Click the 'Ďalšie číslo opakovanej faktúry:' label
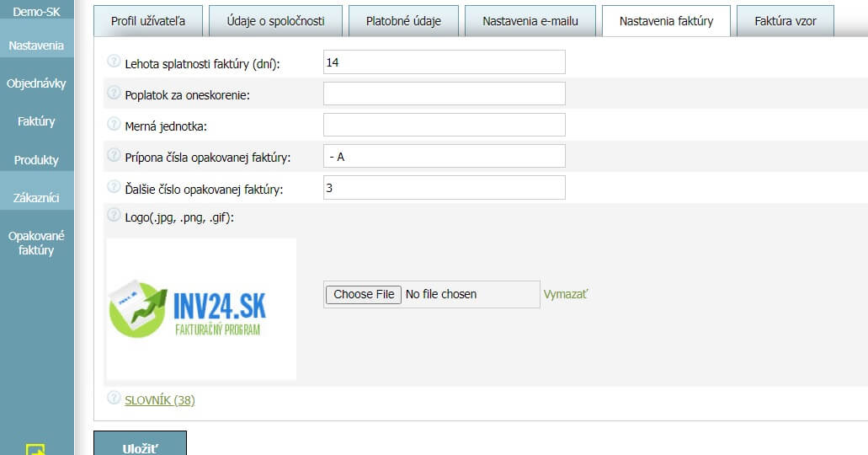The width and height of the screenshot is (868, 455). tap(204, 189)
